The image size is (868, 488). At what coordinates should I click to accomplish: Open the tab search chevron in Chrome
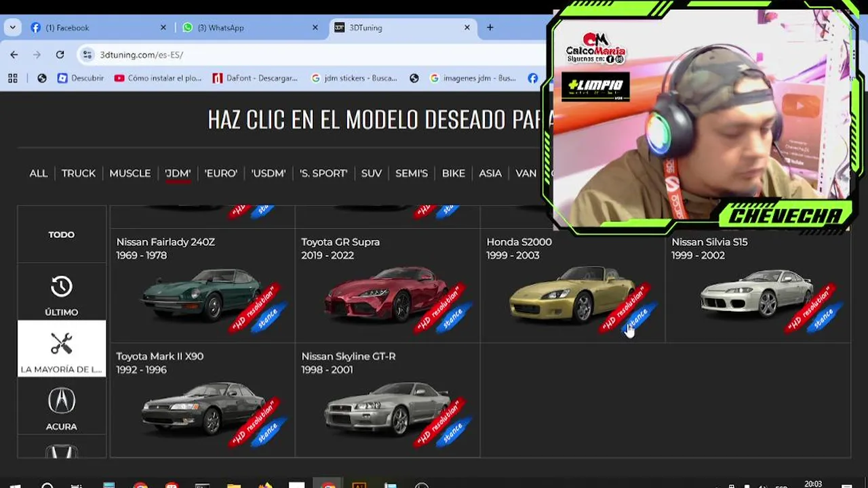pos(12,28)
